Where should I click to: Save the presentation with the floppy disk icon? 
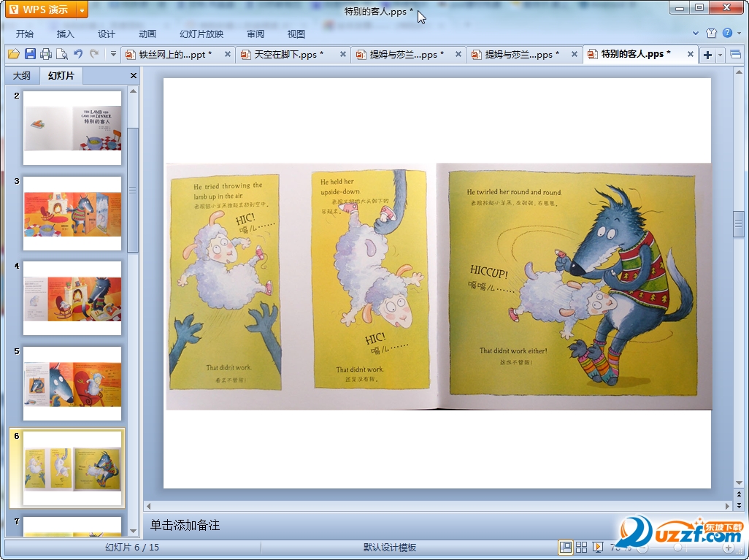[30, 54]
